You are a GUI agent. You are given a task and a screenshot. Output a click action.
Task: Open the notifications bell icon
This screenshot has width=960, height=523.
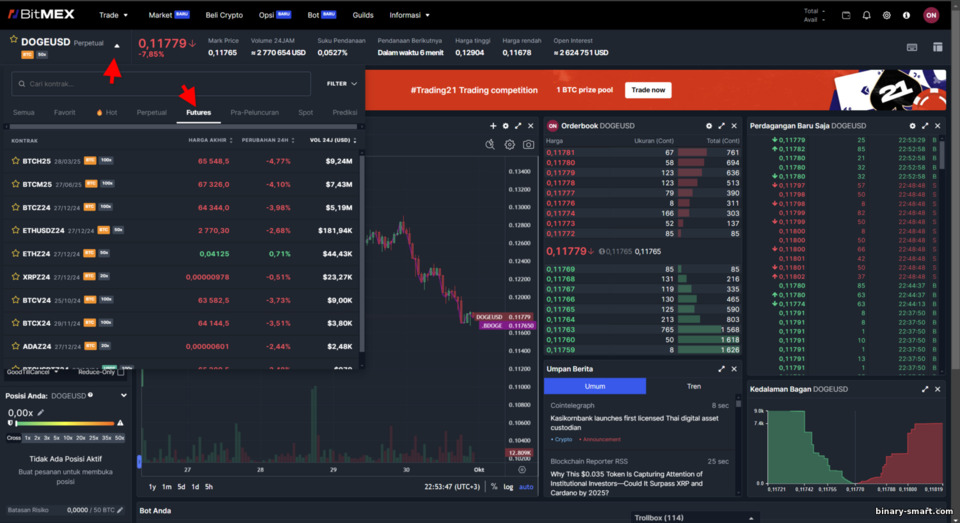coord(866,15)
